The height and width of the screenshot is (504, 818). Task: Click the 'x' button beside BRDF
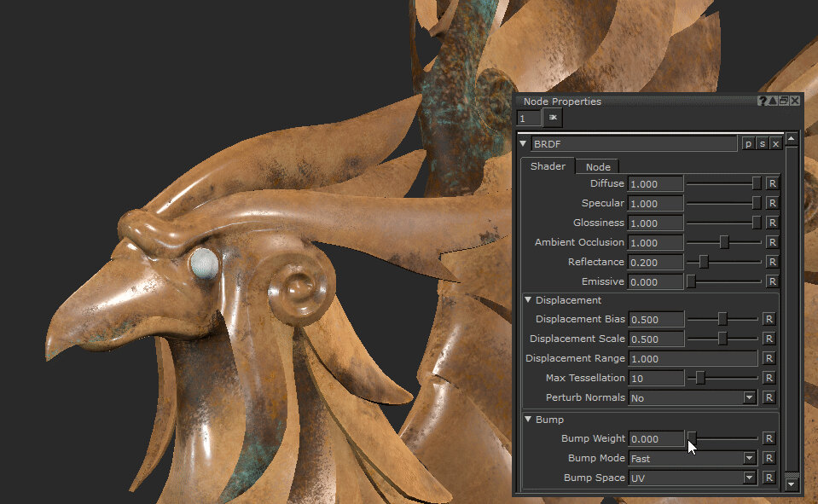point(775,144)
